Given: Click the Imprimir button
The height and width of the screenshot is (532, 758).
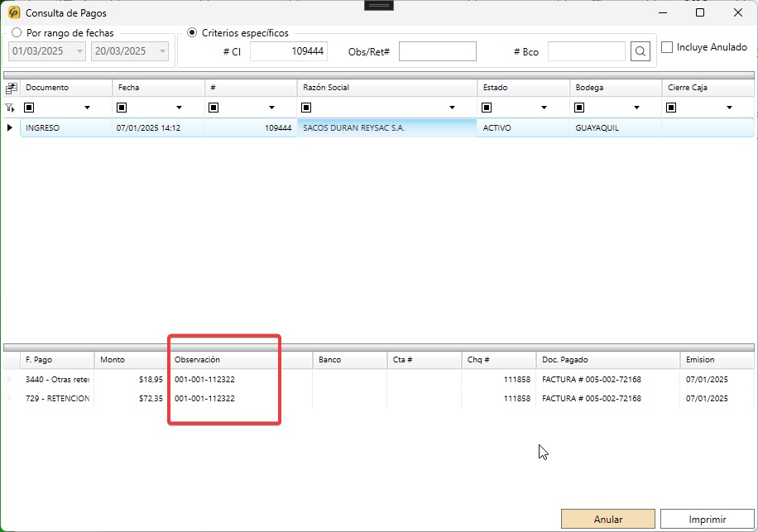Looking at the screenshot, I should click(708, 519).
